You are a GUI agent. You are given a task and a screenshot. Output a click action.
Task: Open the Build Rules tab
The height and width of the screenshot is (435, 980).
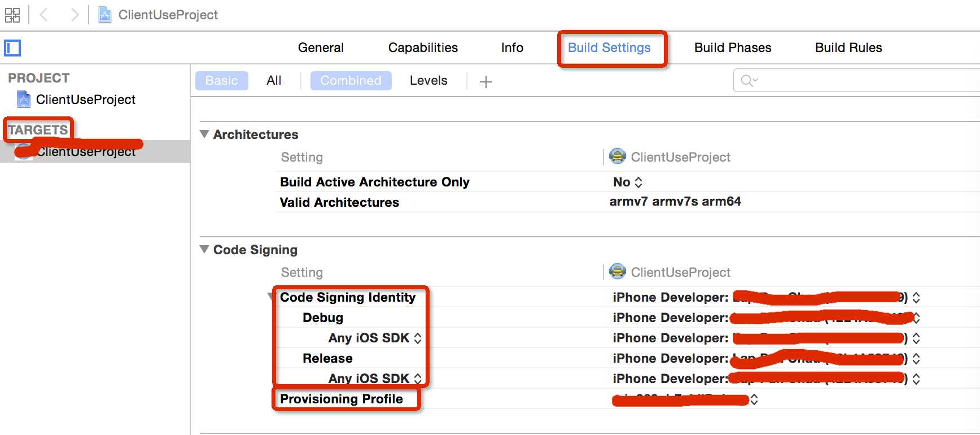848,47
